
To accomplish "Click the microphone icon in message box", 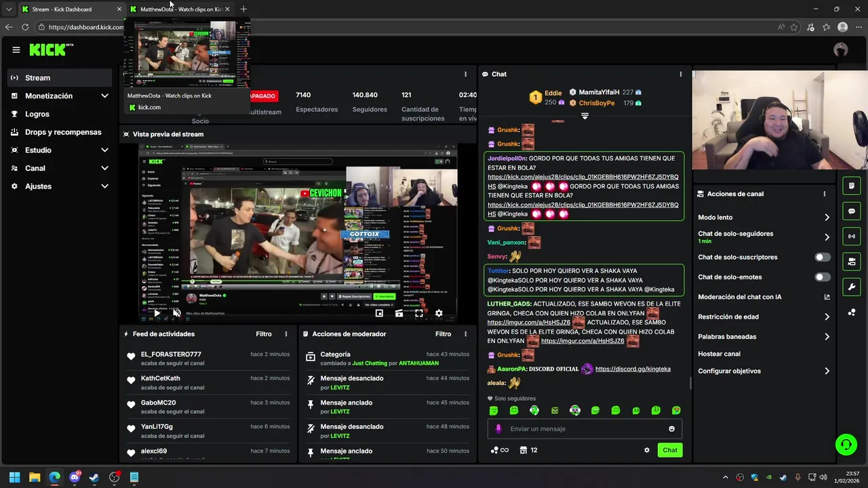I will (x=498, y=429).
